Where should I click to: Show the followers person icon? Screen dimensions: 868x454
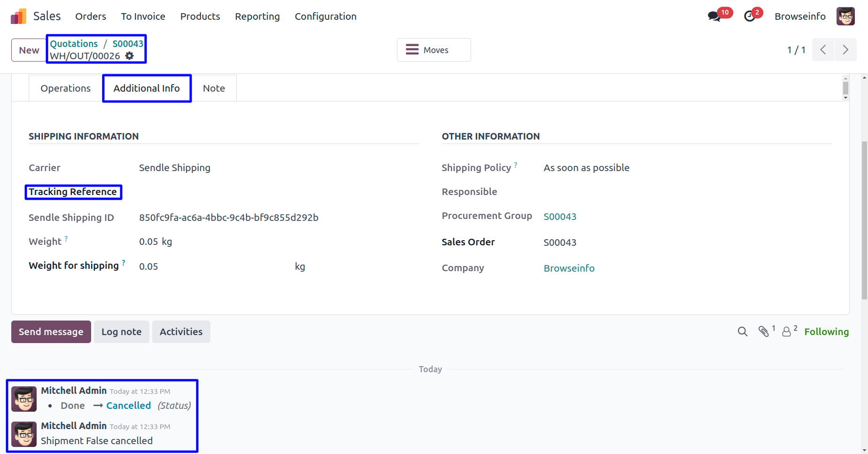pyautogui.click(x=786, y=332)
